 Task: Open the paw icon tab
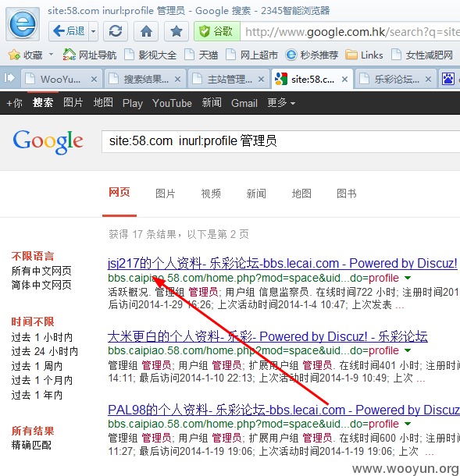click(448, 79)
